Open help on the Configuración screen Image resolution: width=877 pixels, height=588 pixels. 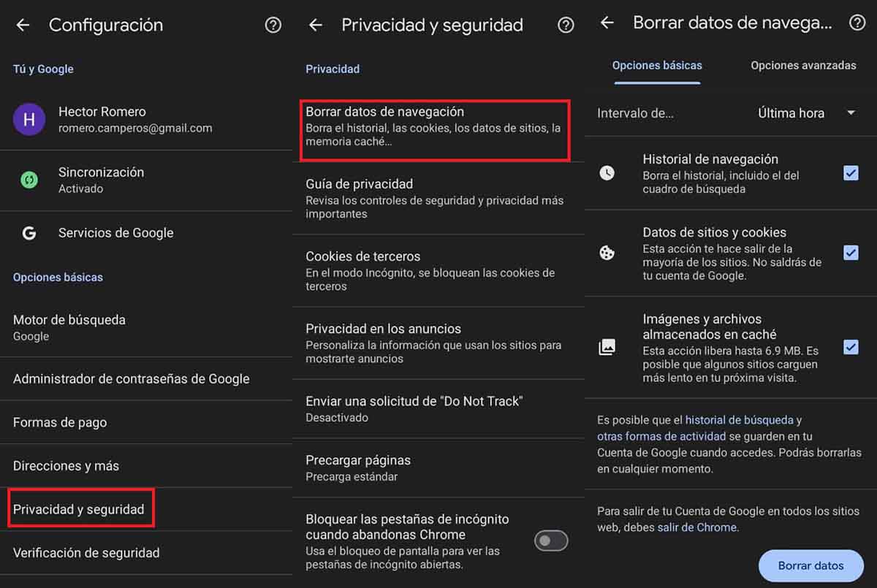[x=273, y=25]
